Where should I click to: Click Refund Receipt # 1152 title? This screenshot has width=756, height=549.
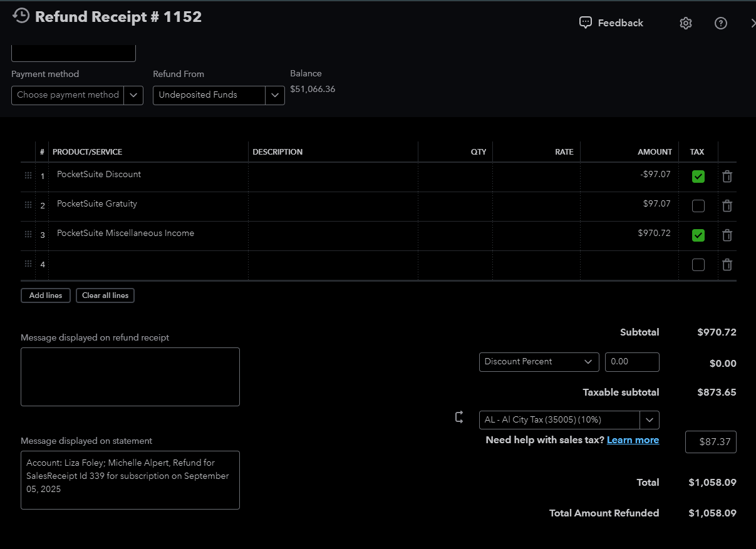[118, 17]
